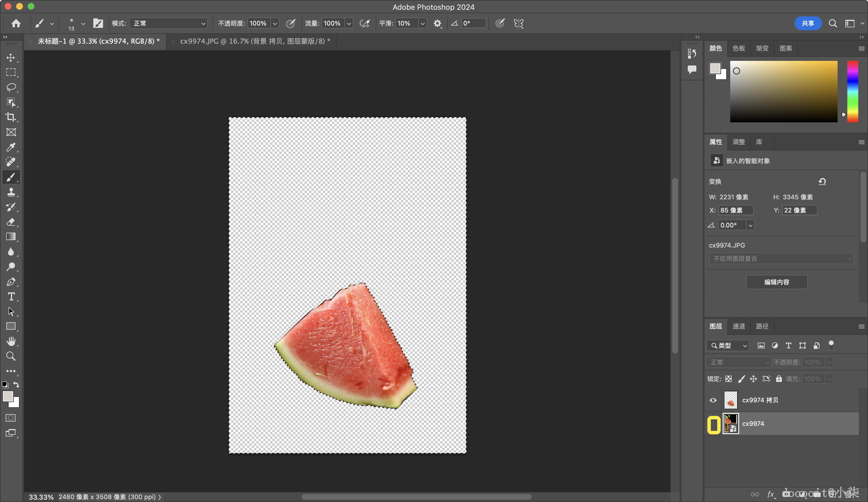Select the Eraser tool
Screen dimensions: 868x502
point(11,222)
